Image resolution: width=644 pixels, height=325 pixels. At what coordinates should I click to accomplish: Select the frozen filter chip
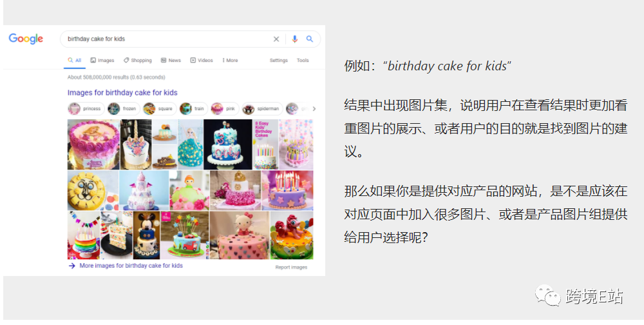124,108
